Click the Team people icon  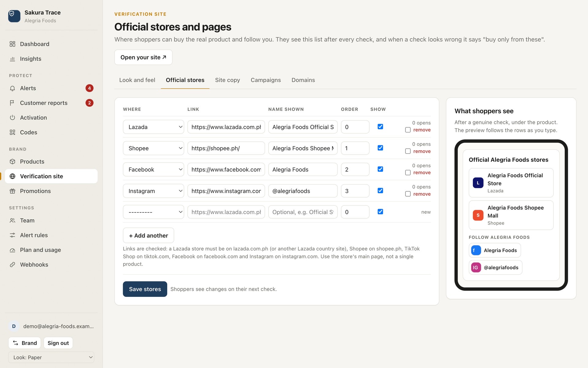(x=12, y=220)
